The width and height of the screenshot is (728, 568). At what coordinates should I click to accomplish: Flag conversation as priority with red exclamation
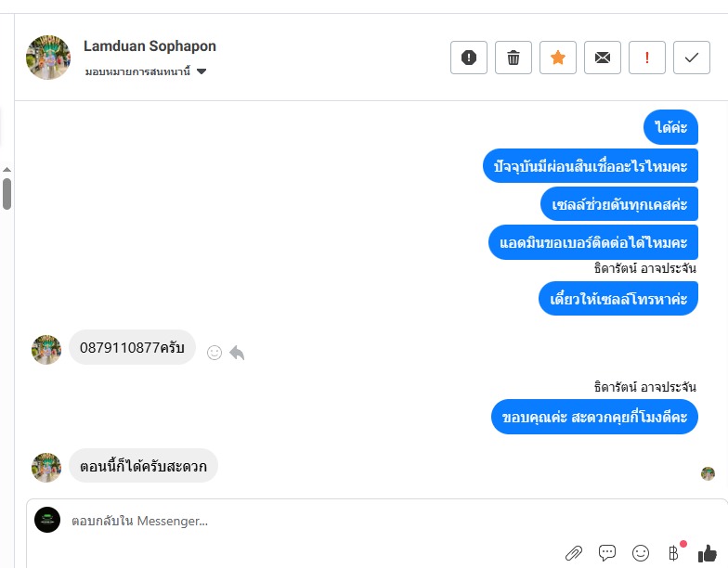tap(646, 58)
